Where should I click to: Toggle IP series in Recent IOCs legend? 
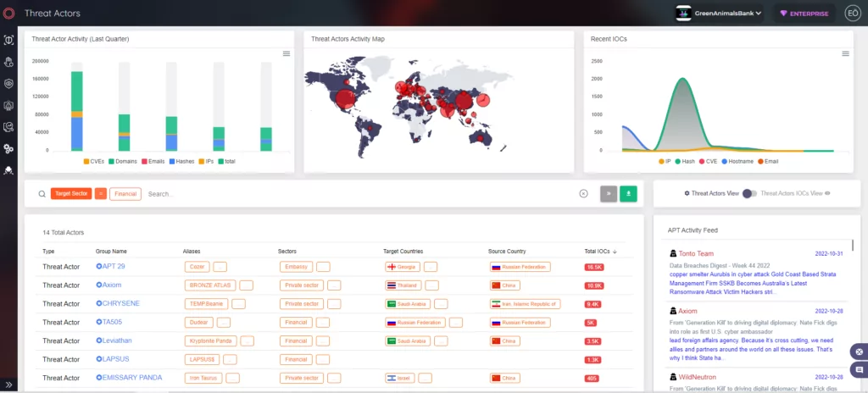[x=665, y=161]
